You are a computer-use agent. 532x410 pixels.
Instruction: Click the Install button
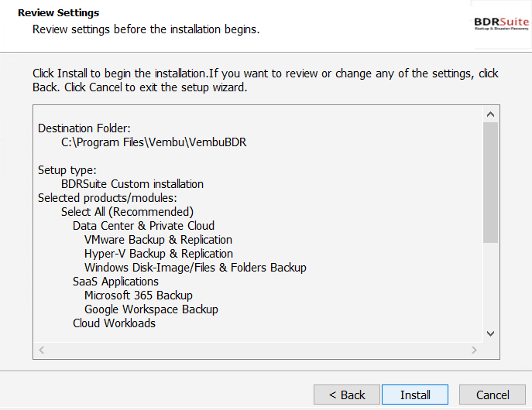pos(414,395)
